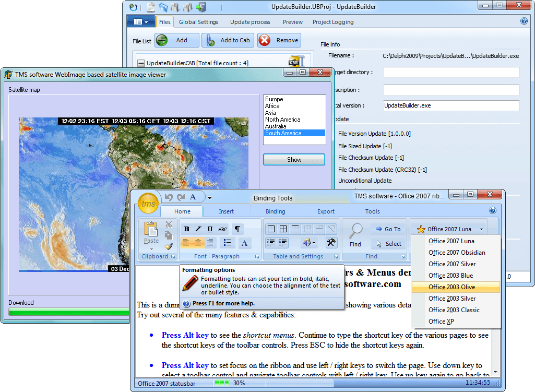Open the quick access toolbar customize arrow
This screenshot has width=535, height=392.
tap(210, 197)
